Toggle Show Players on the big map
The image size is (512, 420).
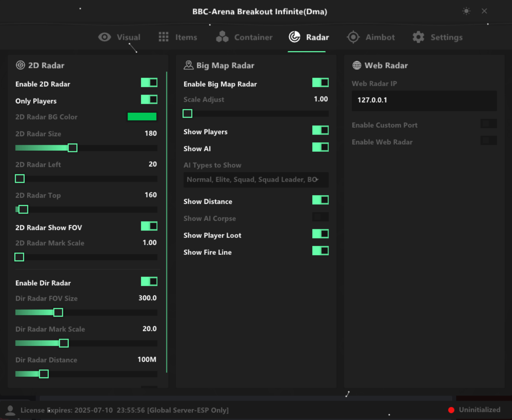click(320, 130)
